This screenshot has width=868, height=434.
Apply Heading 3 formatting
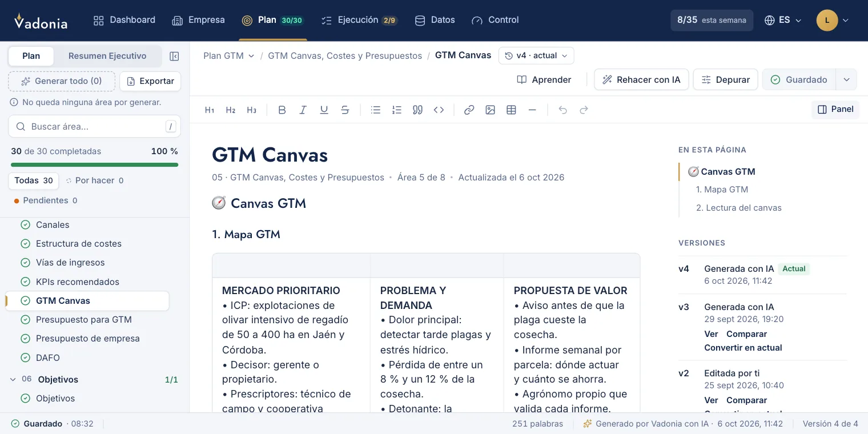tap(252, 110)
